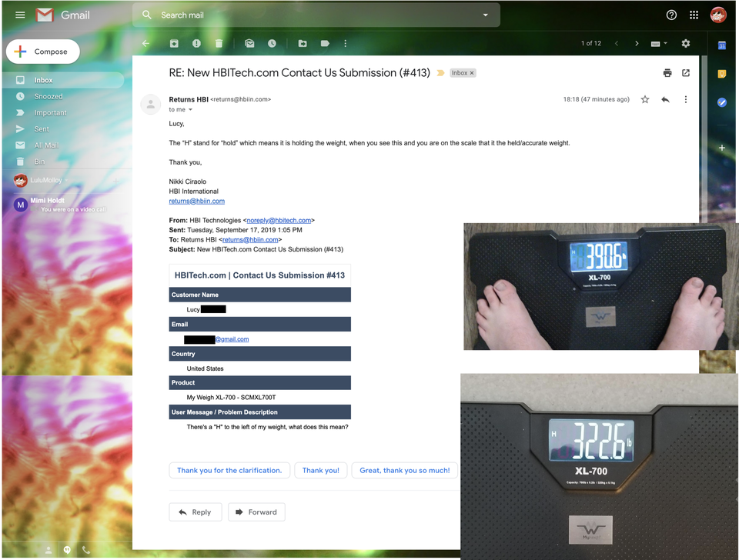Remove the Inbox label
The image size is (739, 560).
coord(472,73)
